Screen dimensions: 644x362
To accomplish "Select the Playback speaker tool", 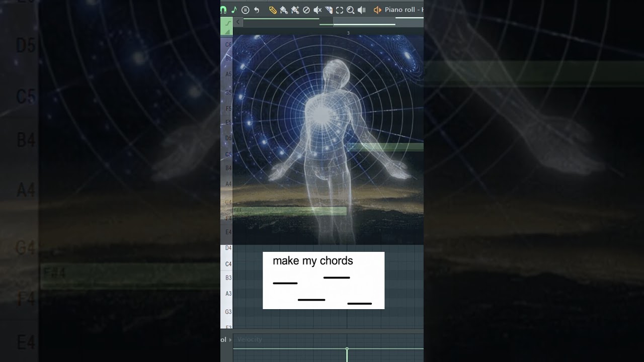I will click(361, 10).
